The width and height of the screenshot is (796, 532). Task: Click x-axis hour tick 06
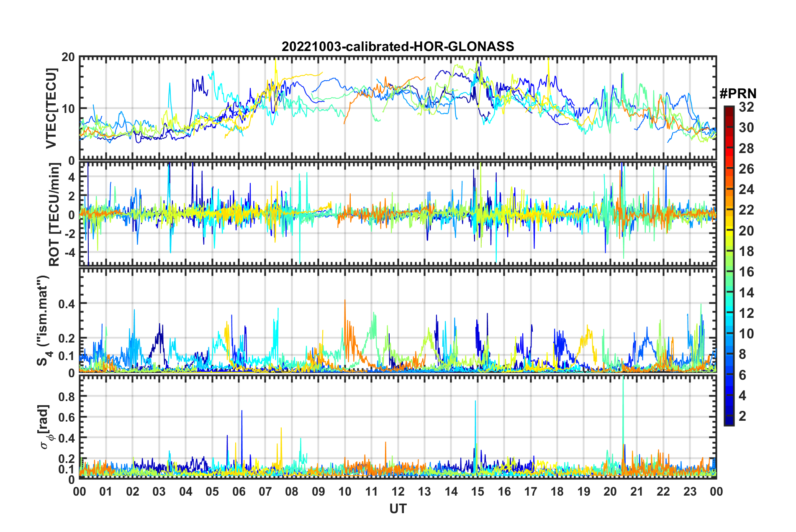pyautogui.click(x=239, y=491)
